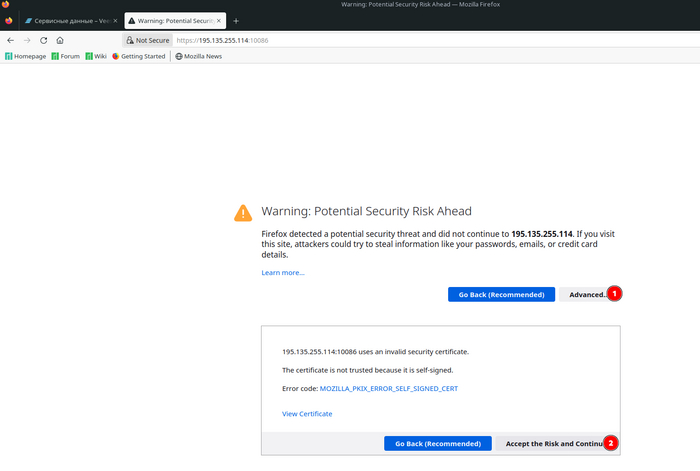Expand the Advanced details section
This screenshot has height=471, width=700.
click(586, 294)
